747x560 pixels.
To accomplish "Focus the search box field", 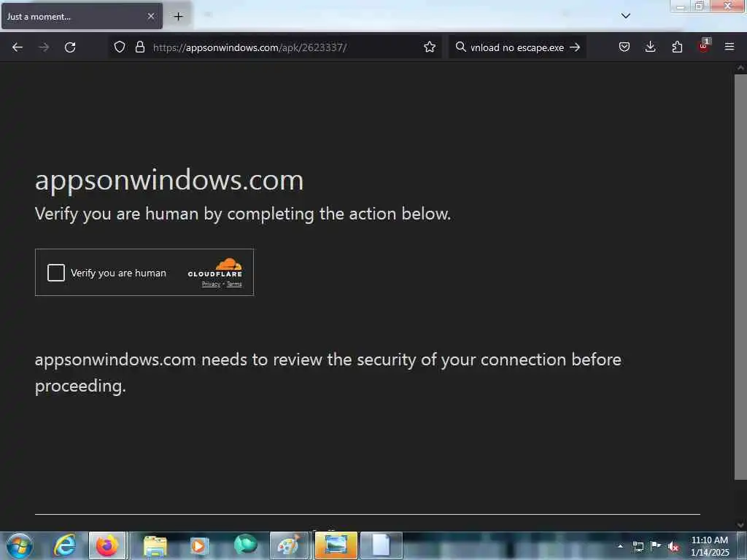I will pos(517,47).
